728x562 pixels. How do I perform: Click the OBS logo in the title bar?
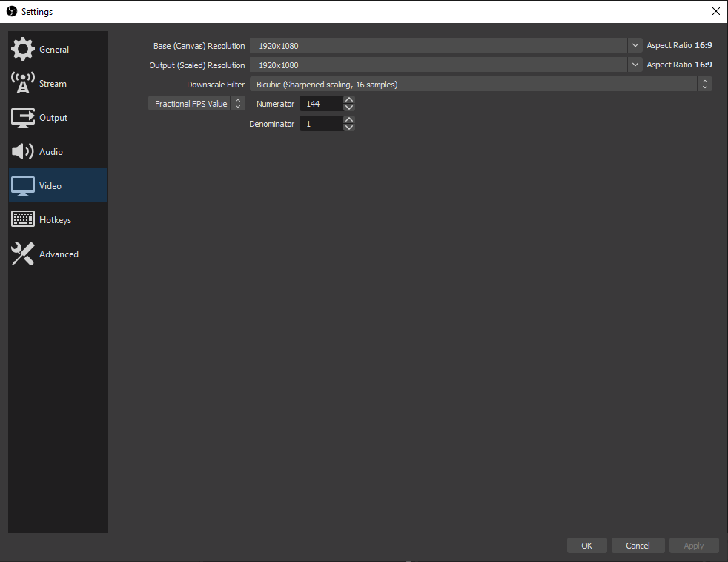[10, 11]
